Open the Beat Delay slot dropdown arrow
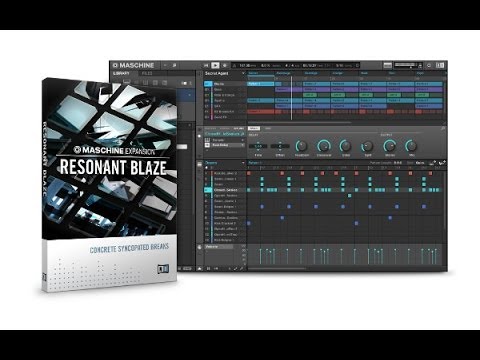The width and height of the screenshot is (480, 360). coord(242,145)
